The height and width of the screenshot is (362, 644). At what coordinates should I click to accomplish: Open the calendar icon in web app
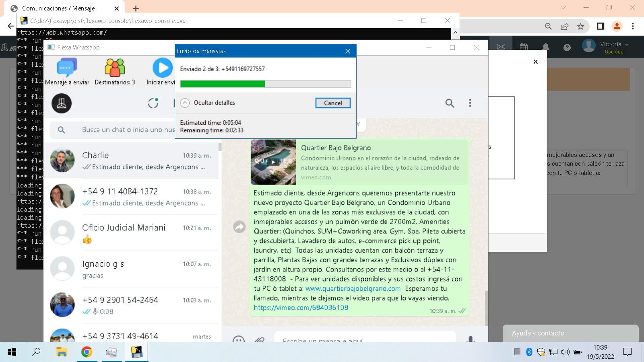point(524,47)
